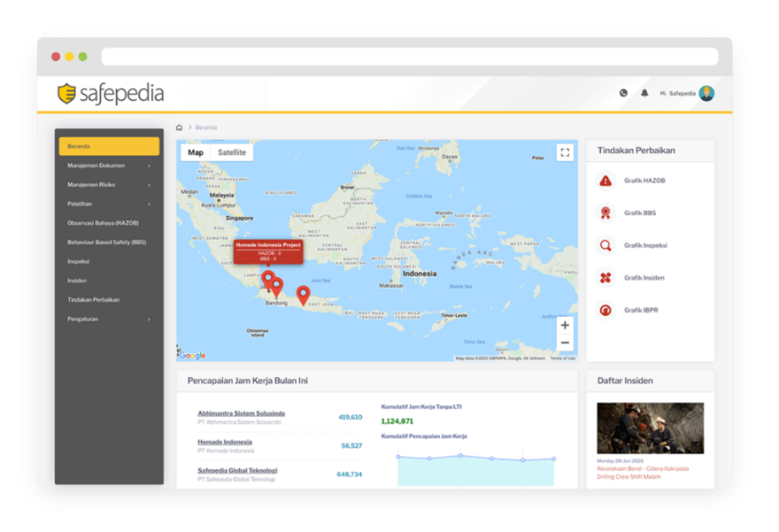Click the fullscreen toggle on the map

(565, 153)
